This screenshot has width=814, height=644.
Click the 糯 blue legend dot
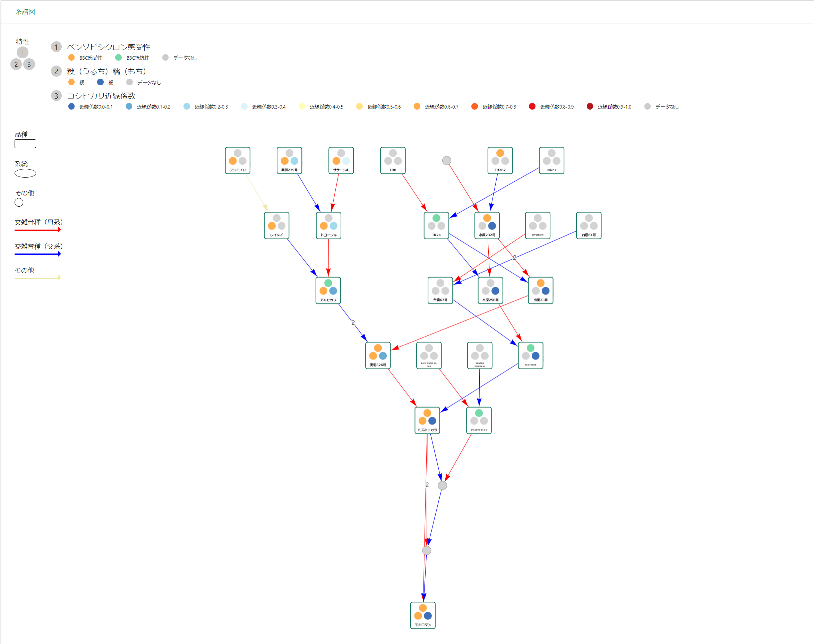click(x=100, y=82)
